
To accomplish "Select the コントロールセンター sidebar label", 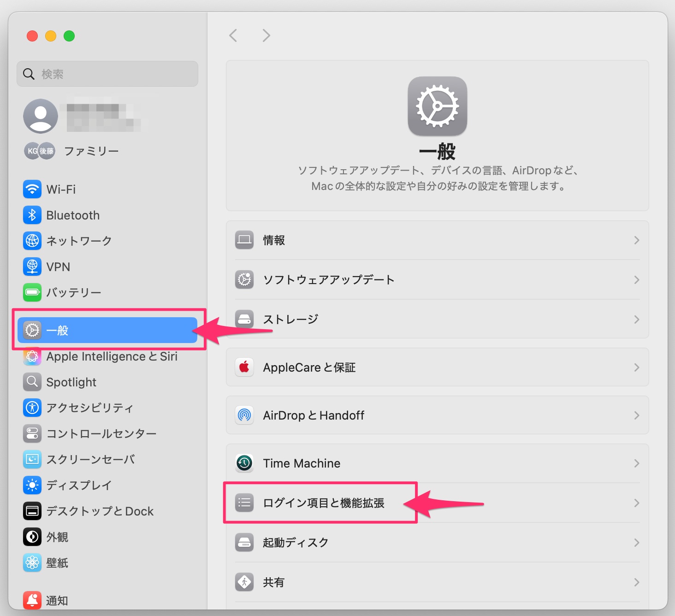I will click(101, 434).
